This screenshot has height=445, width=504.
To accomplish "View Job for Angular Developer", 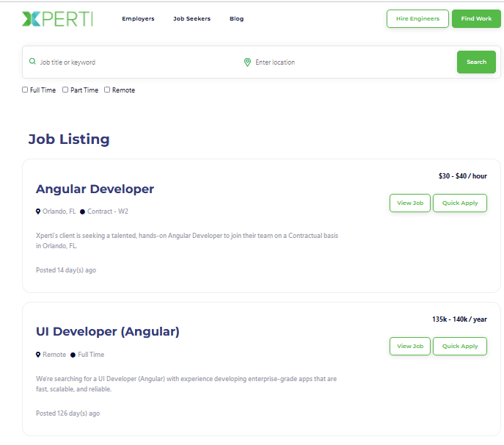I will click(x=410, y=203).
